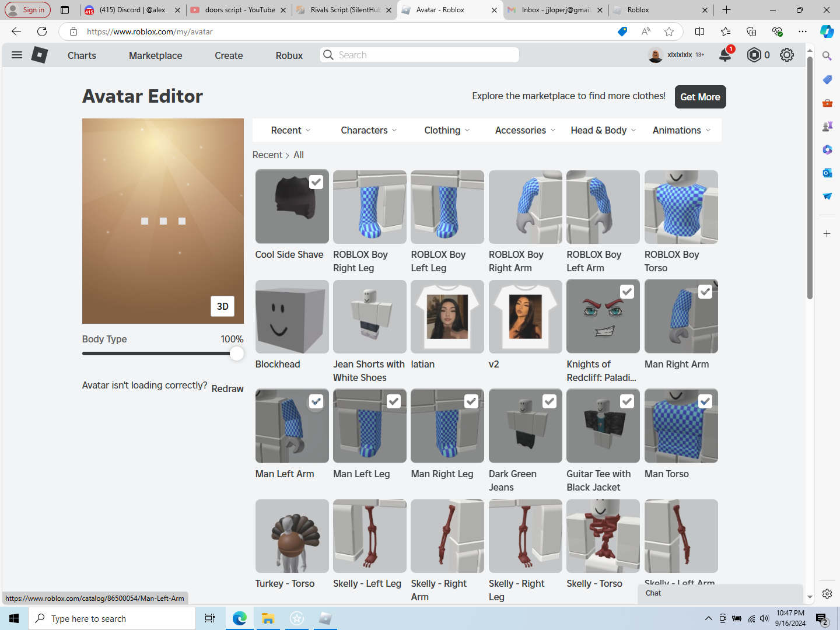The height and width of the screenshot is (630, 840).
Task: Expand the Head & Body dropdown
Action: [x=603, y=130]
